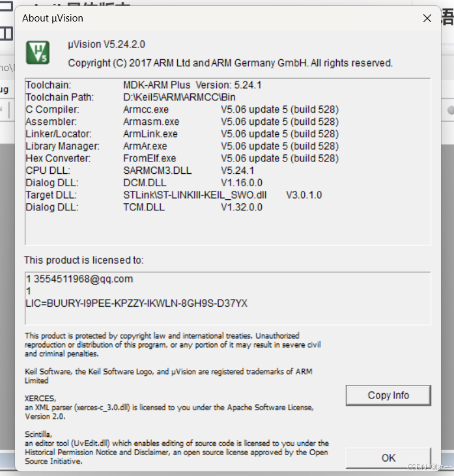Click the copyright law protection paragraph
The height and width of the screenshot is (476, 454).
(x=173, y=344)
